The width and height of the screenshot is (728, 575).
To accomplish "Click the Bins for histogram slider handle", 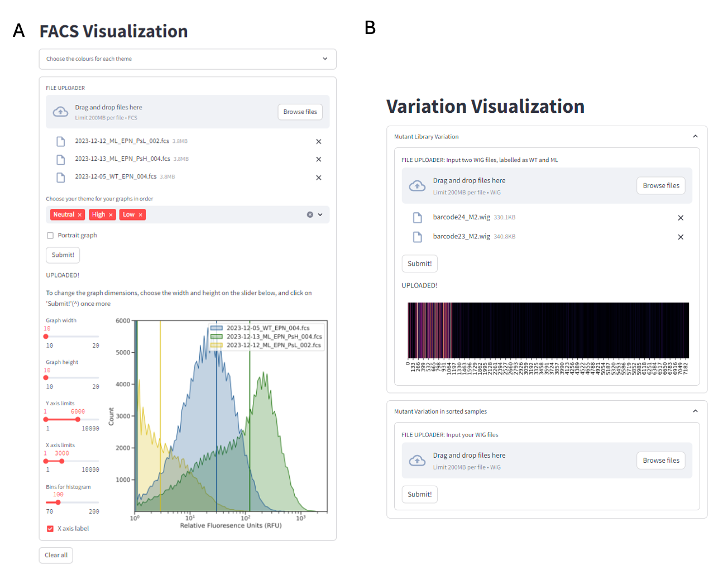I will (58, 502).
